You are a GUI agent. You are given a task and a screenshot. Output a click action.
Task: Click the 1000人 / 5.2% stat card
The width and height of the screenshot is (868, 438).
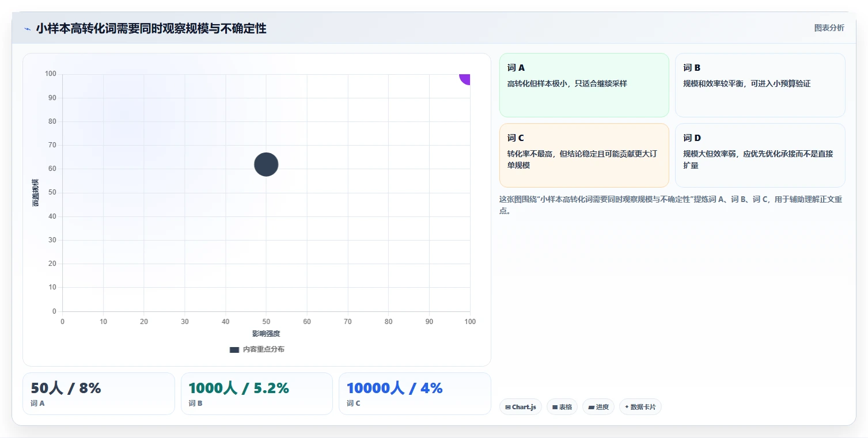(257, 394)
